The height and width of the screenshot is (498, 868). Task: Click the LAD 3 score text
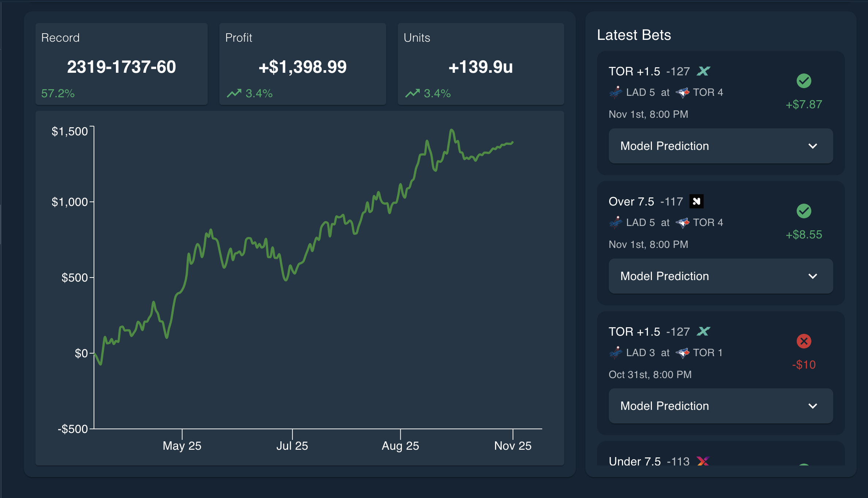coord(640,353)
